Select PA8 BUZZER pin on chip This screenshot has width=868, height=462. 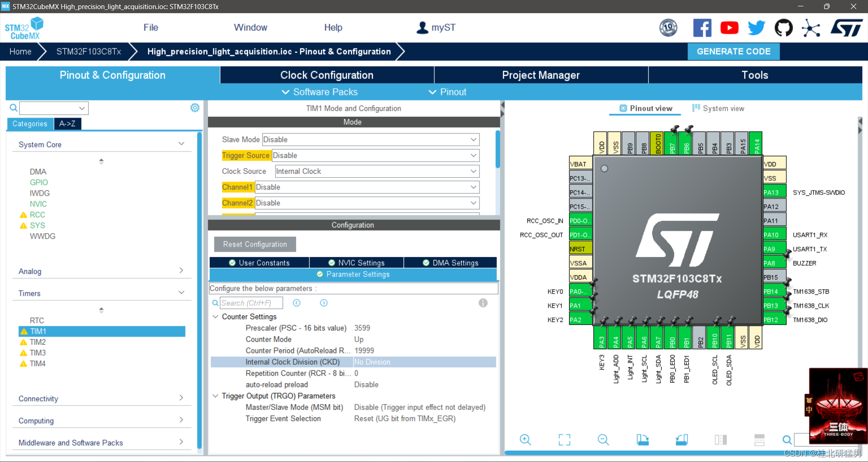pyautogui.click(x=774, y=263)
